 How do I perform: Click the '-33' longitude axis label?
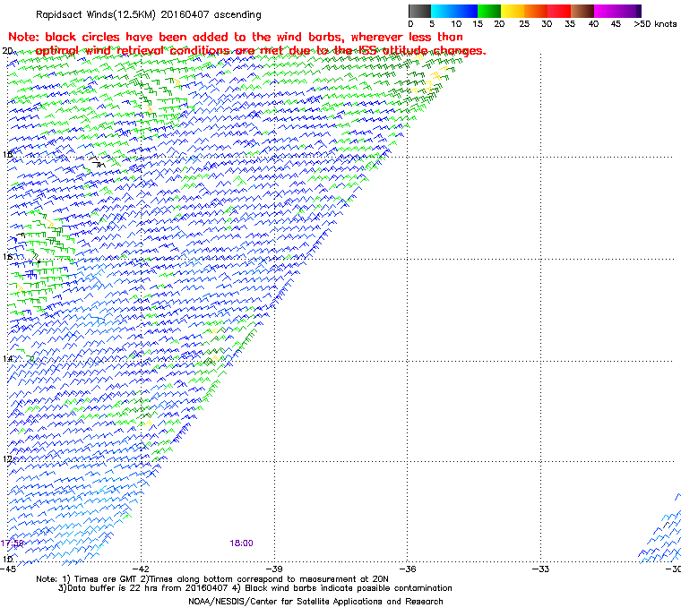pyautogui.click(x=540, y=569)
